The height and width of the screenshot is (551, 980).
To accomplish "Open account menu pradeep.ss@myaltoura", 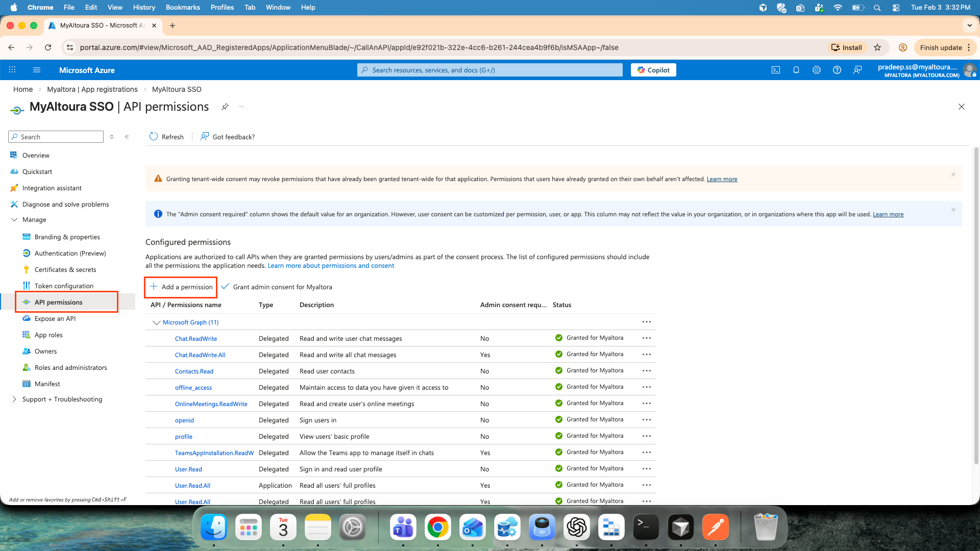I will (926, 70).
